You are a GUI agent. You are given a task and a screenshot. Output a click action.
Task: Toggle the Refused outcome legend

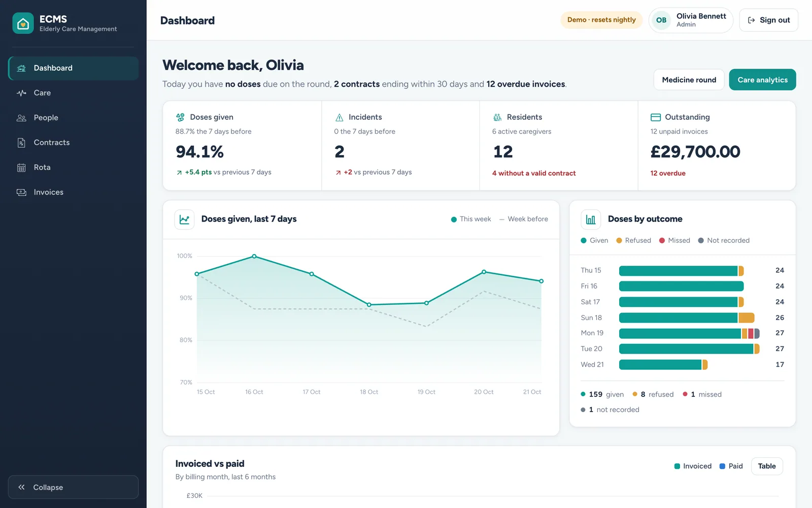[x=633, y=241]
